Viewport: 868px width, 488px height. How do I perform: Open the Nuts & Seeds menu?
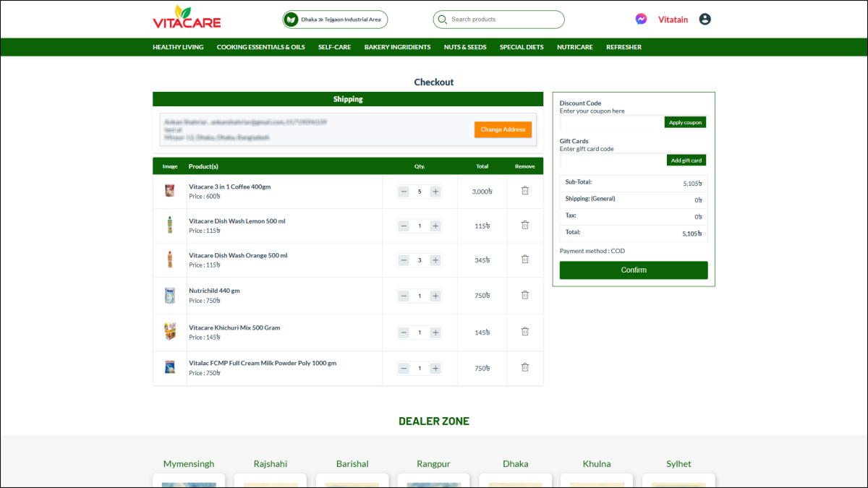pos(465,47)
